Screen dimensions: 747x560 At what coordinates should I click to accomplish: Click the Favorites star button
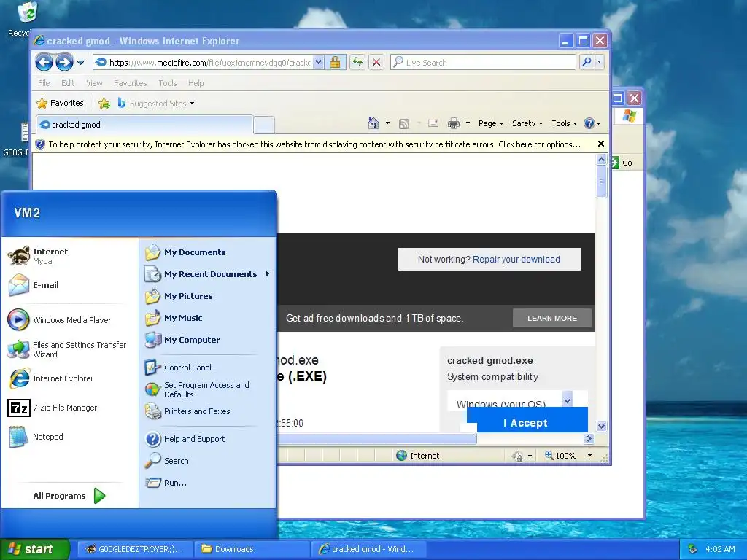60,103
